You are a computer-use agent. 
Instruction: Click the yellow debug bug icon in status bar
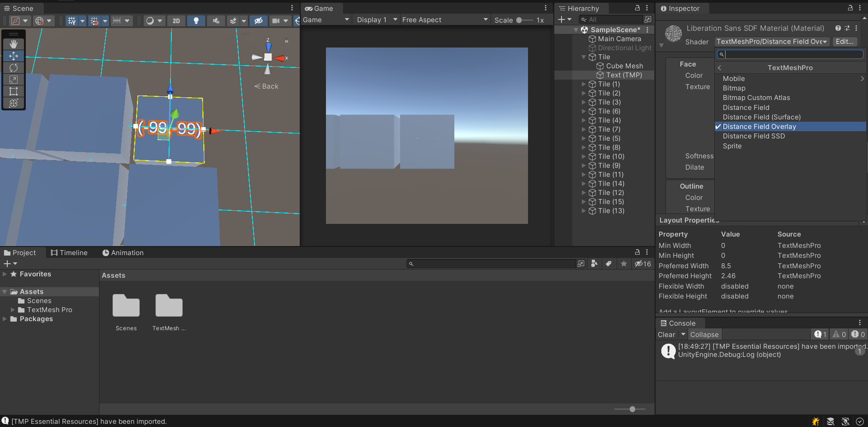(816, 422)
